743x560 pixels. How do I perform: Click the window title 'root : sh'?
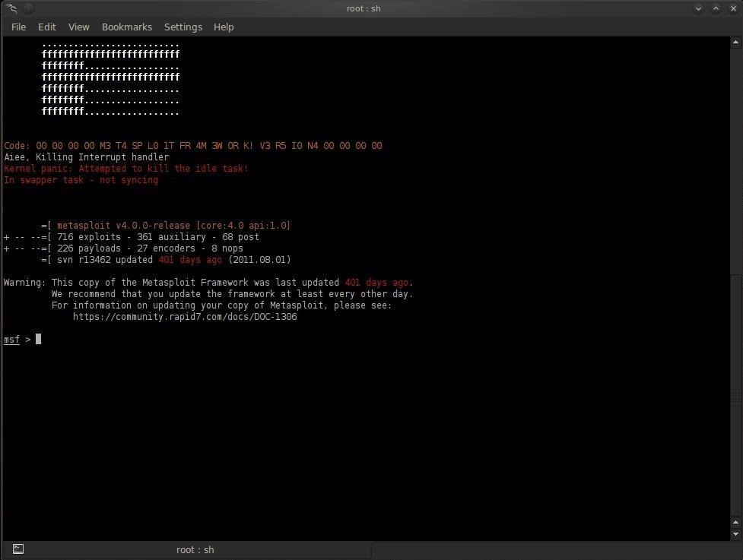pos(364,8)
